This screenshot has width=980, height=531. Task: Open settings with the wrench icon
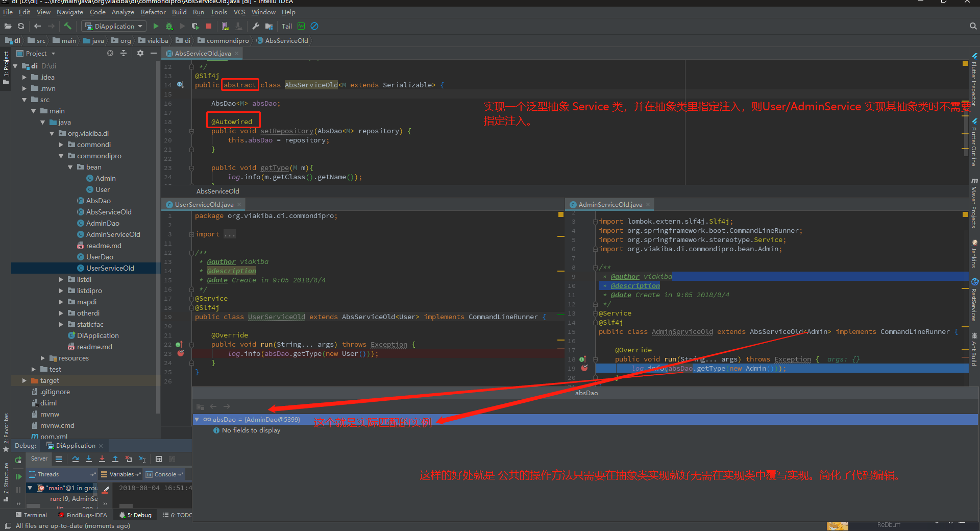click(x=256, y=26)
